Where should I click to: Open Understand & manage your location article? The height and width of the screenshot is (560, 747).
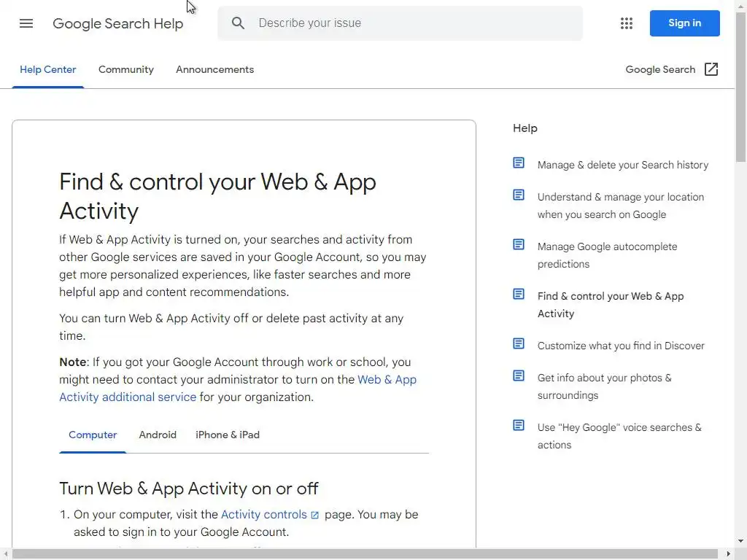(620, 206)
